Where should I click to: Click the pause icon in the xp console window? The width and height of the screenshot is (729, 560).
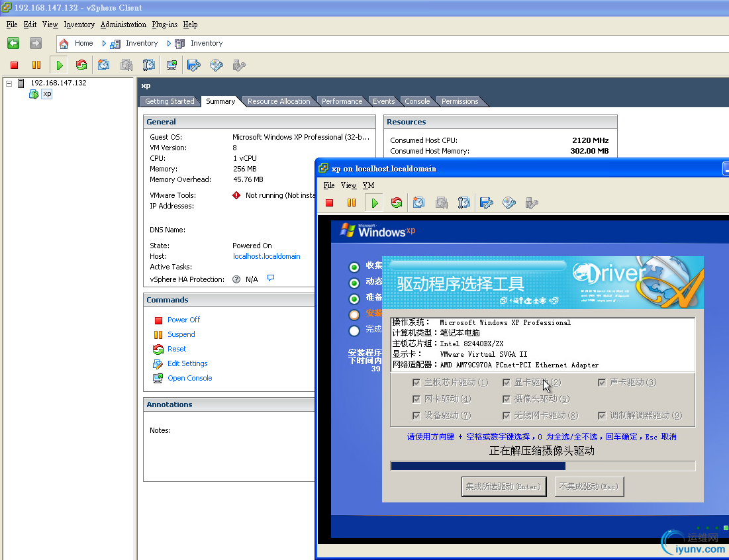point(352,203)
